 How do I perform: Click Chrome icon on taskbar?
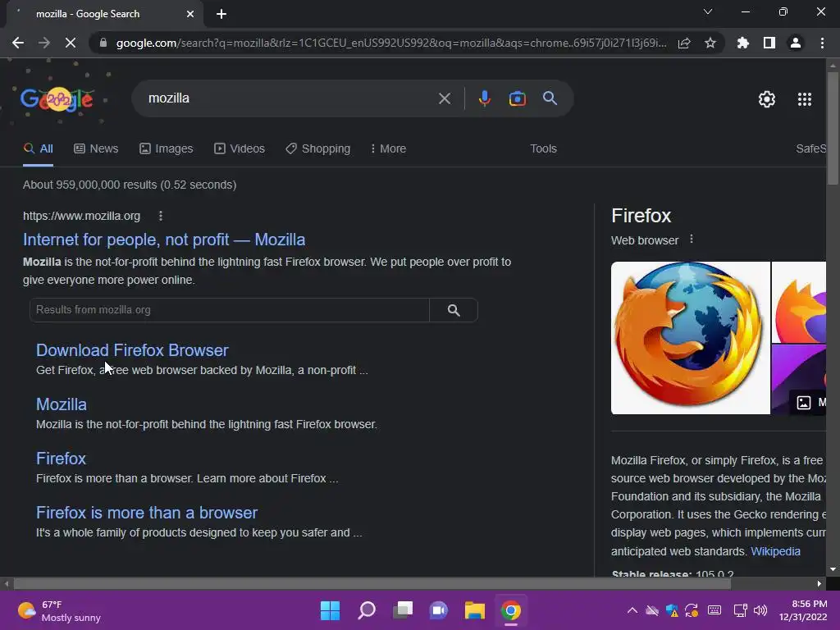coord(511,610)
